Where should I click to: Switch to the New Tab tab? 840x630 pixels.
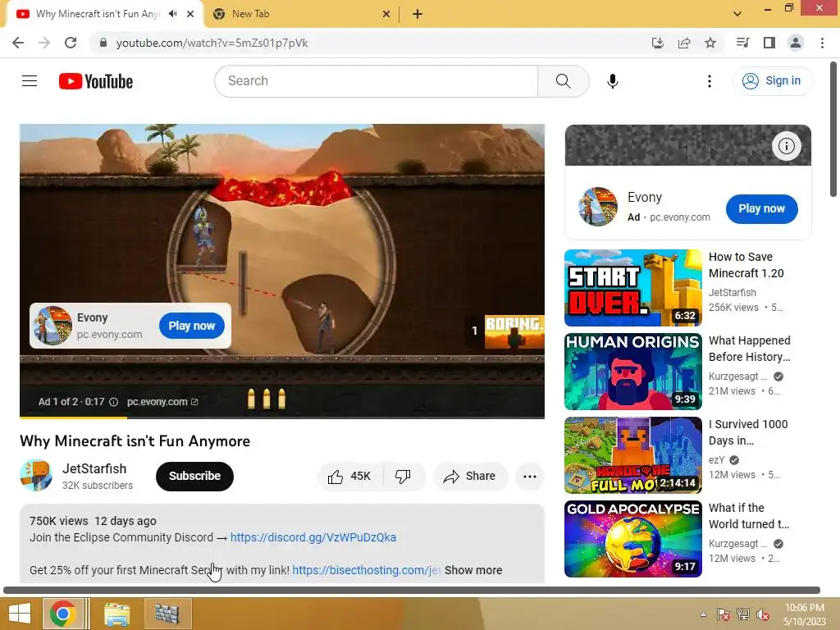pos(300,14)
